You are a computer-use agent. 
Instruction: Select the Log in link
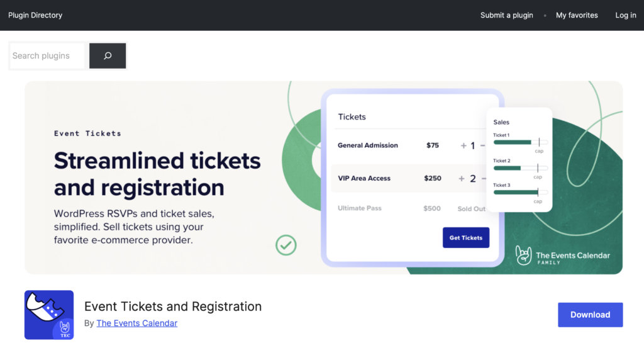pos(625,15)
